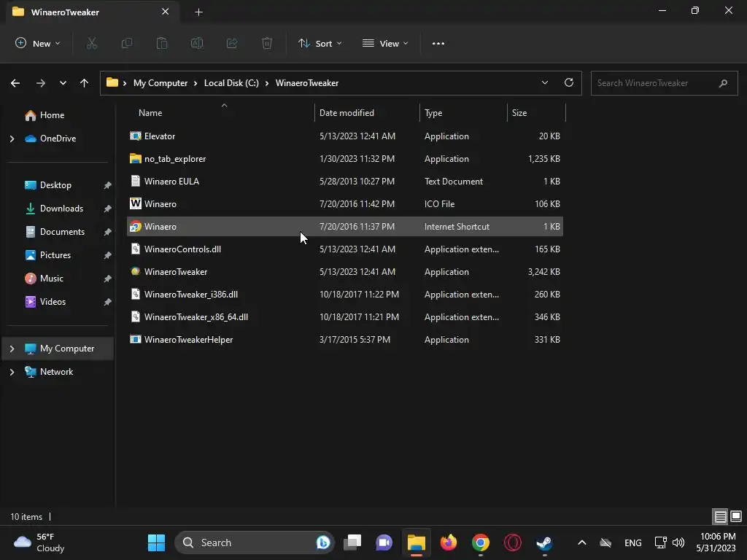Select the Winaero EULA text document
Viewport: 747px width, 560px height.
click(x=345, y=182)
